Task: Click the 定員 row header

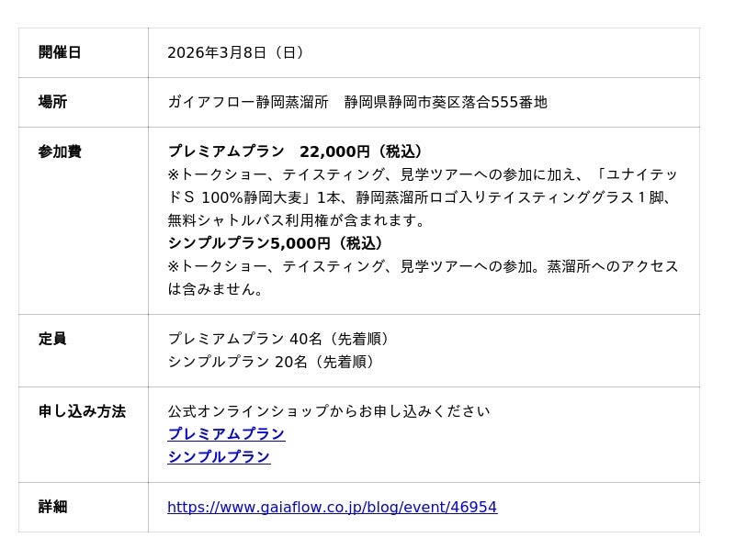Action: 52,339
